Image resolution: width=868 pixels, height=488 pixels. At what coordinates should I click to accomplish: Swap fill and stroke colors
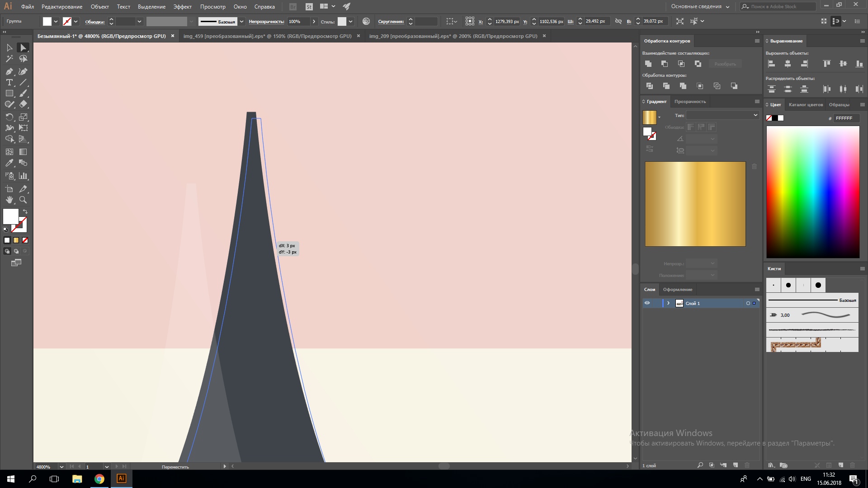click(x=25, y=211)
